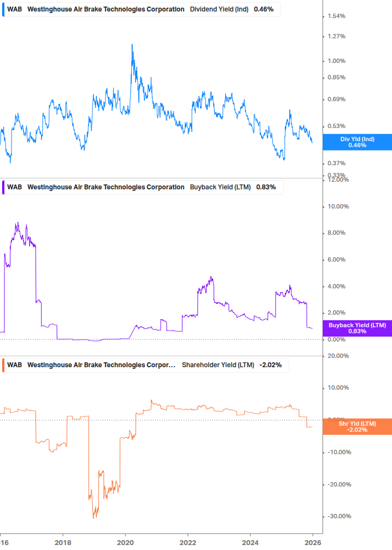Click the 20.00% tick on shareholder yield axis
This screenshot has height=550, width=392.
(338, 356)
